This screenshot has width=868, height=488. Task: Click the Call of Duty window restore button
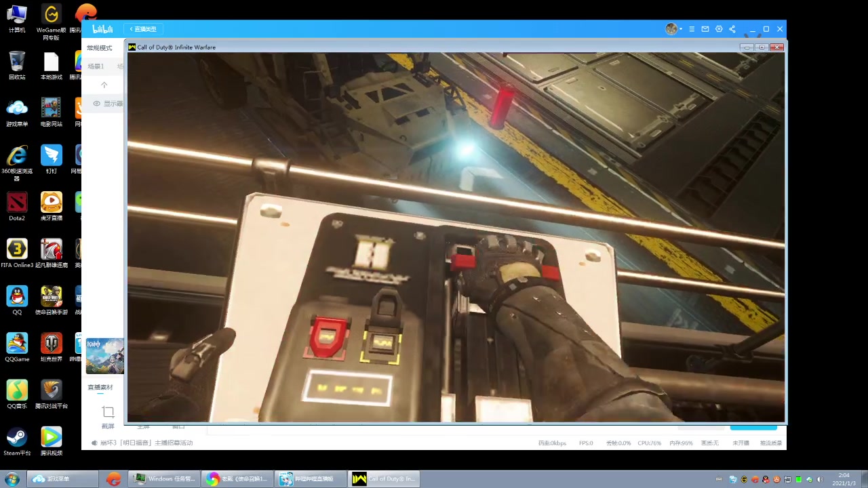762,47
